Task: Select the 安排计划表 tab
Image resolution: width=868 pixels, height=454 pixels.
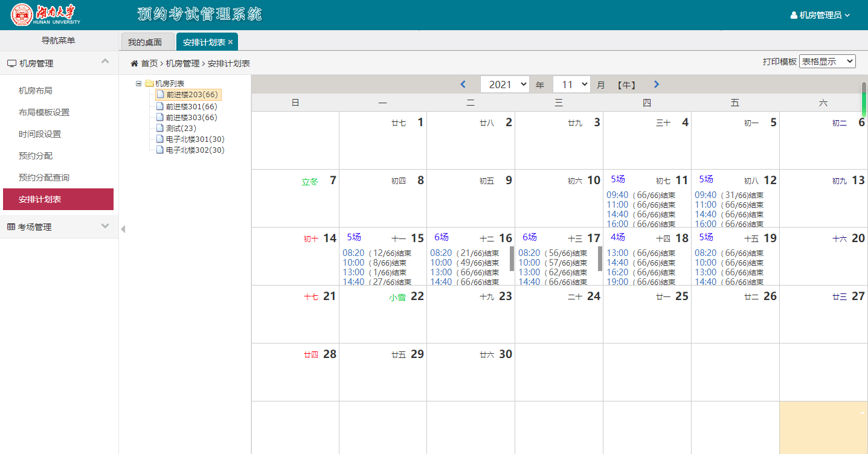Action: 204,42
